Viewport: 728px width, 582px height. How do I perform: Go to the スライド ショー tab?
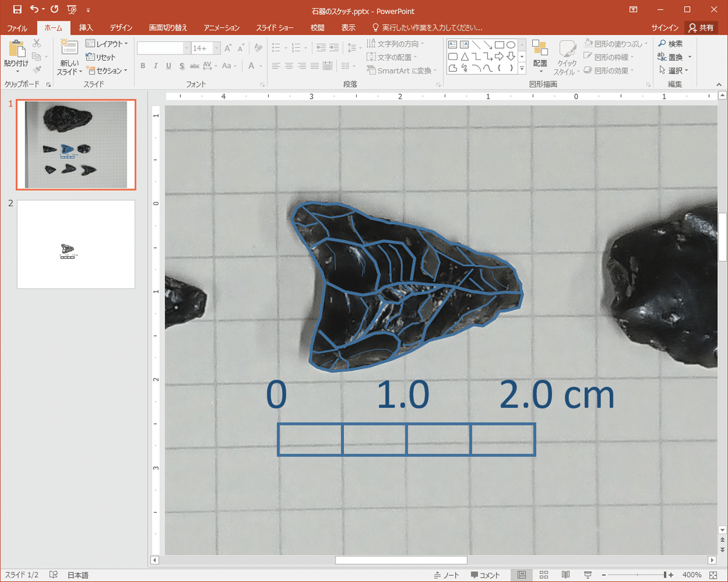[274, 28]
